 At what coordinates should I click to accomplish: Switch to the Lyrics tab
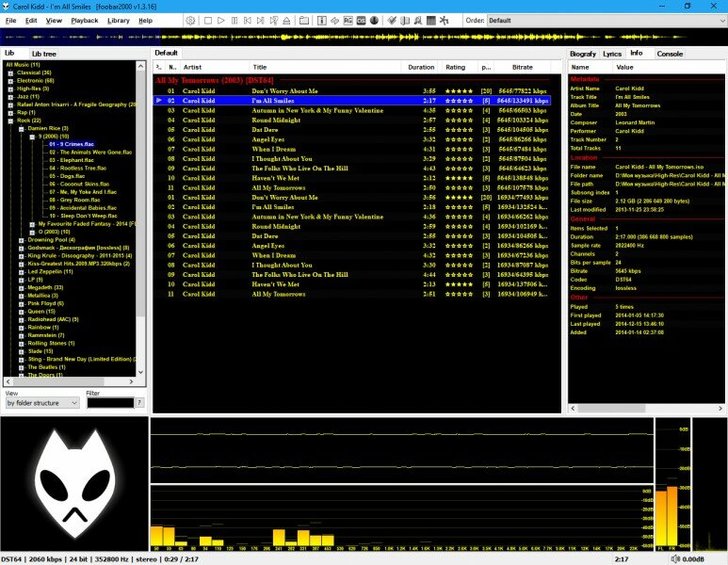611,54
